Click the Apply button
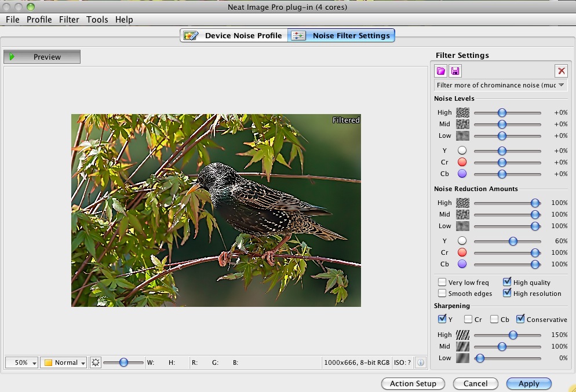Screen dimensions: 576x392 pos(529,383)
